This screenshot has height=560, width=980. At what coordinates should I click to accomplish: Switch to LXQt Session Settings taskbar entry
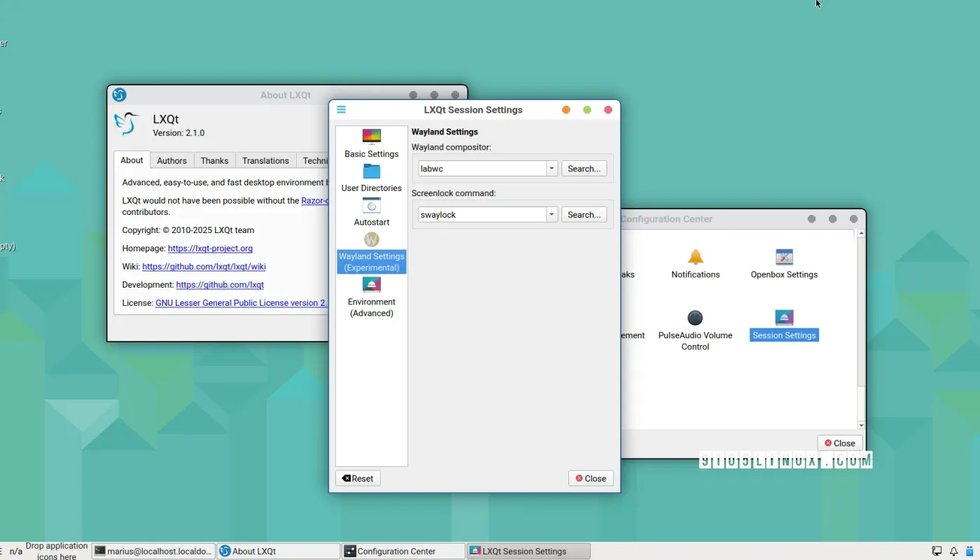coord(528,551)
